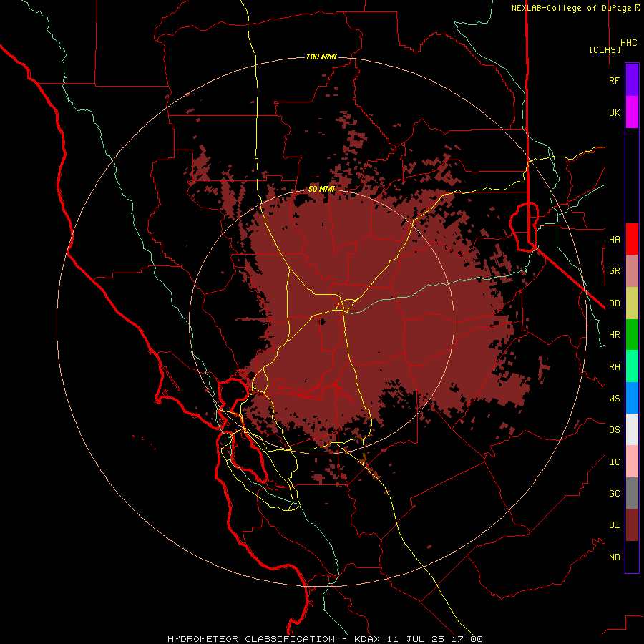644x644 pixels.
Task: Click the BD legend label
Action: pyautogui.click(x=614, y=303)
